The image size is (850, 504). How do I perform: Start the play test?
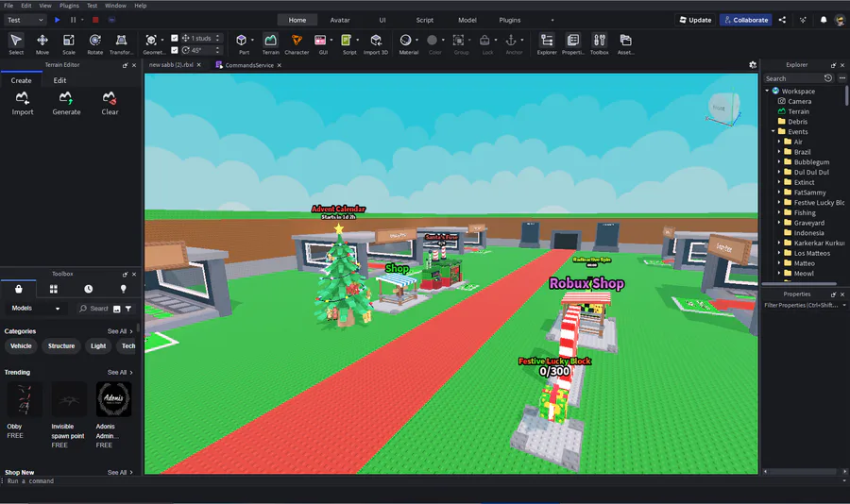point(58,20)
